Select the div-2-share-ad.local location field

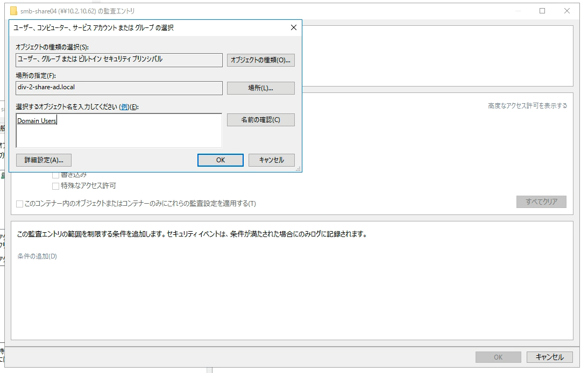click(118, 88)
